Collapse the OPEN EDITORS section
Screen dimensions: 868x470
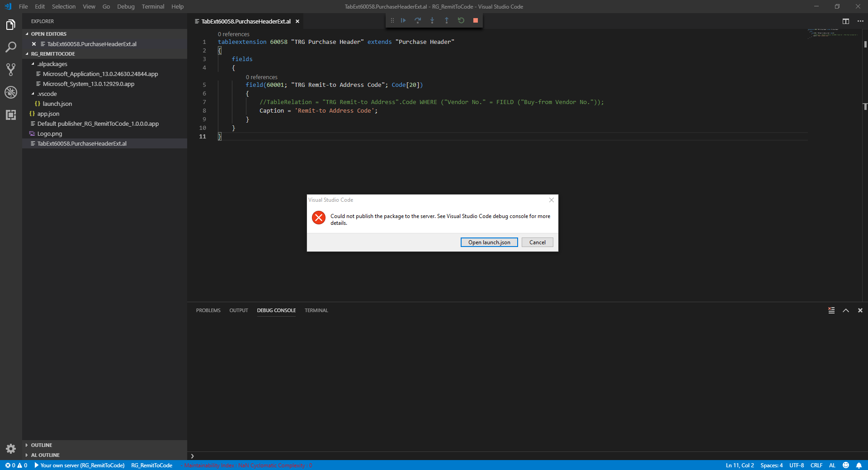(27, 33)
